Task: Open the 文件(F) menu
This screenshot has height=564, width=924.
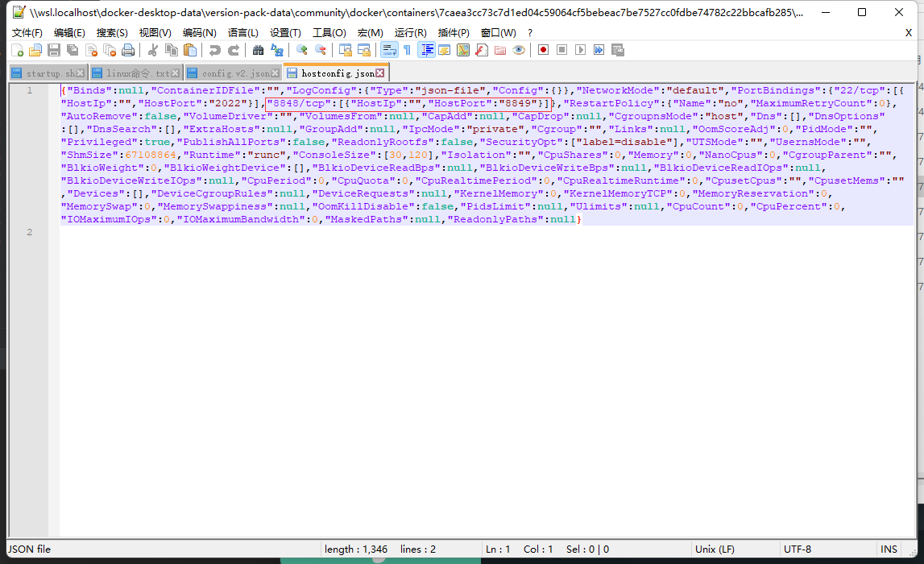Action: (27, 33)
